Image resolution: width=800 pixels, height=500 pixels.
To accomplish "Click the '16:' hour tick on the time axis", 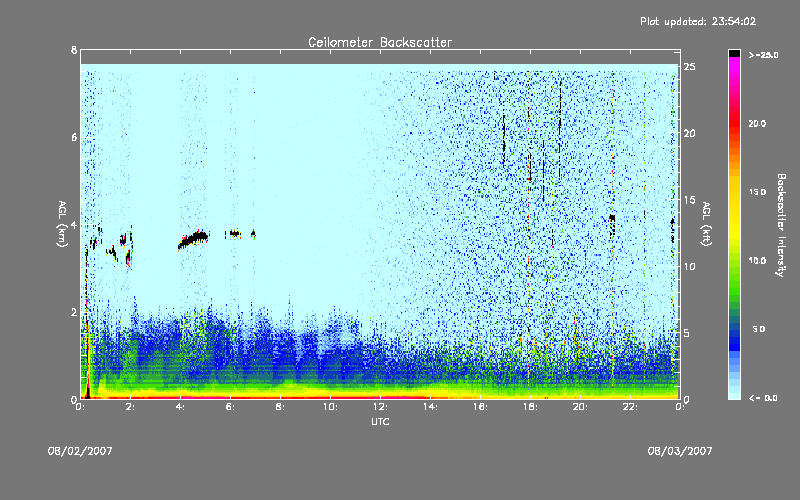I will (x=480, y=407).
